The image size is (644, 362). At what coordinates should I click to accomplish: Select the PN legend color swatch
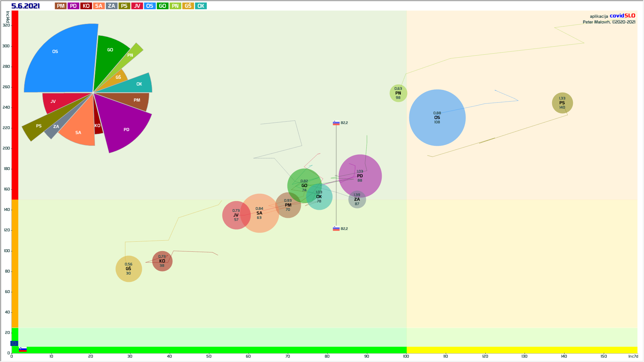pos(175,6)
